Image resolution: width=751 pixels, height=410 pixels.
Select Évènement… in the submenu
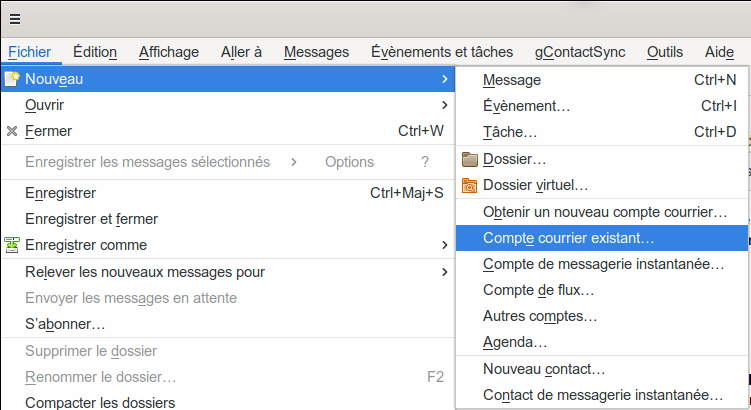pos(526,106)
